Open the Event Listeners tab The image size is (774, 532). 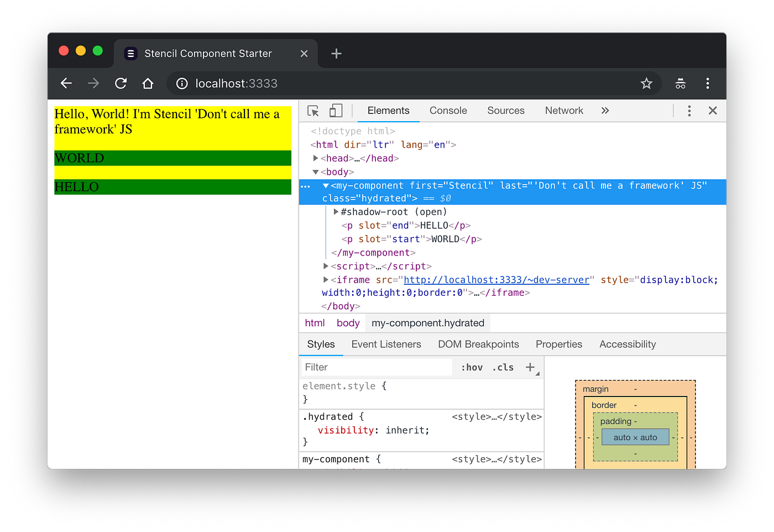(386, 345)
